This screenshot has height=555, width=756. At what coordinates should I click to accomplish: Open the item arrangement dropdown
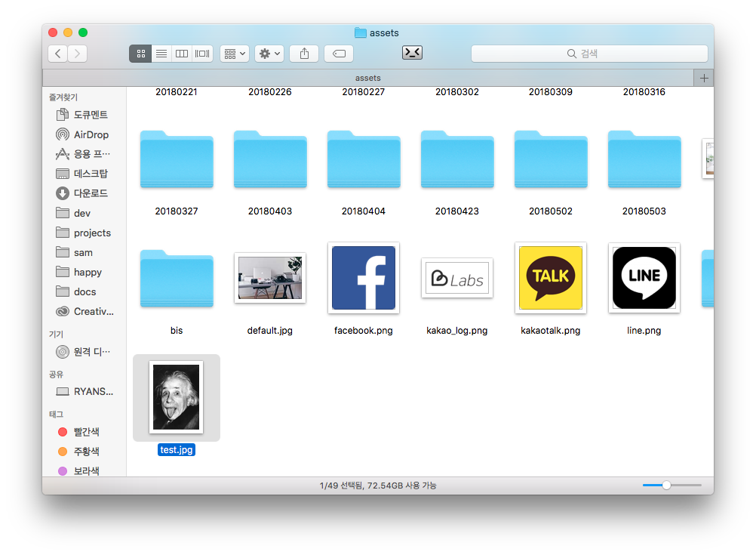pyautogui.click(x=235, y=54)
